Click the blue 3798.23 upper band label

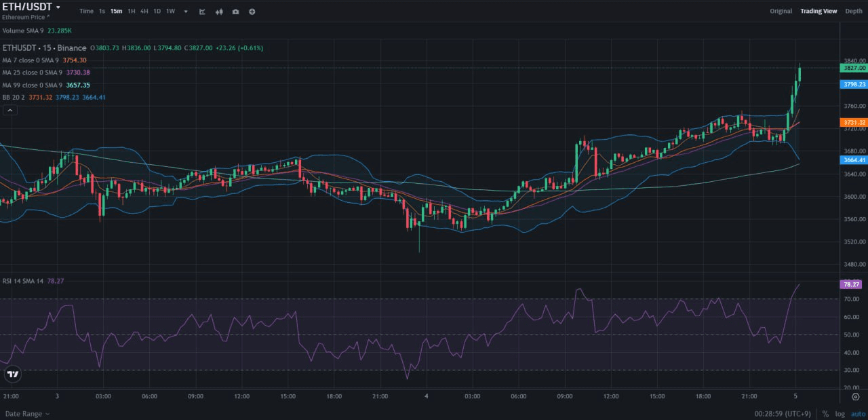point(853,85)
